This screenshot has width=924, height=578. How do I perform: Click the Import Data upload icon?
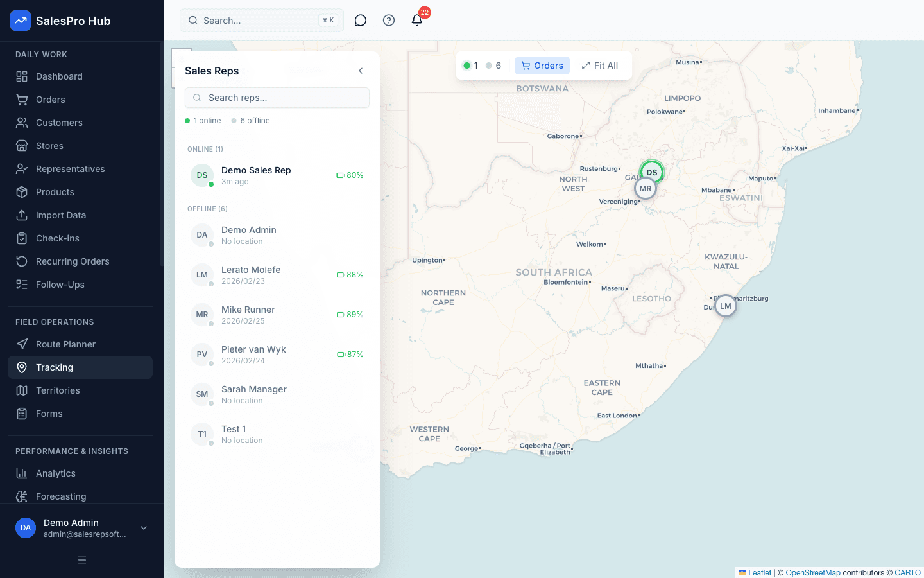[22, 215]
